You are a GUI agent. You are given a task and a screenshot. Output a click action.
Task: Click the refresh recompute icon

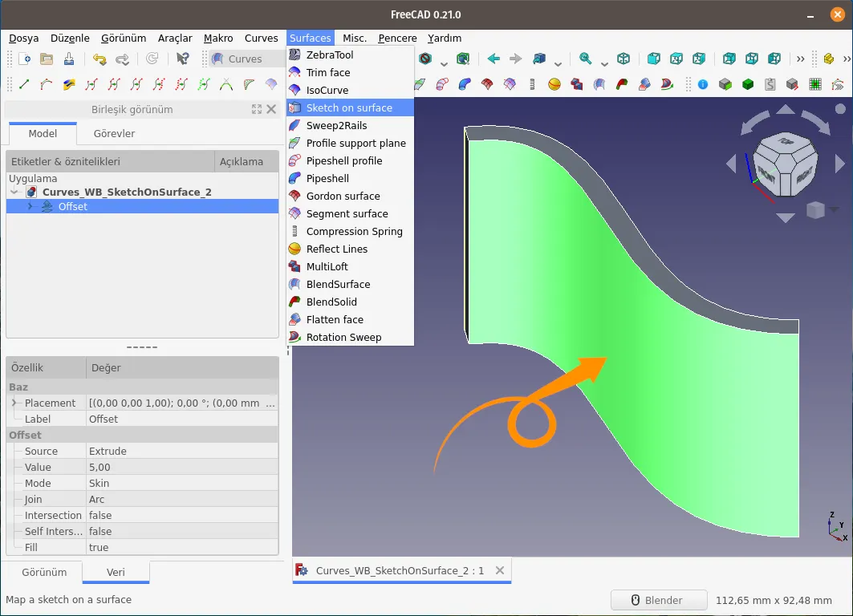[152, 59]
